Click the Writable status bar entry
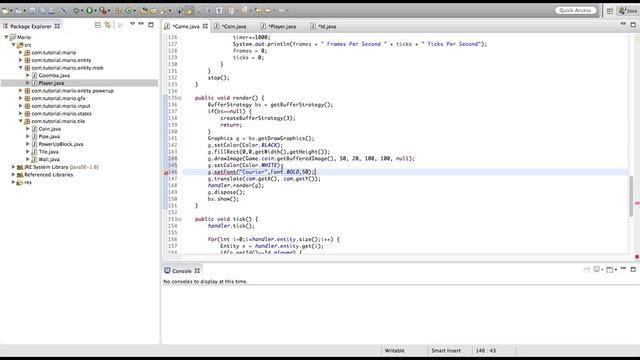 [x=395, y=351]
